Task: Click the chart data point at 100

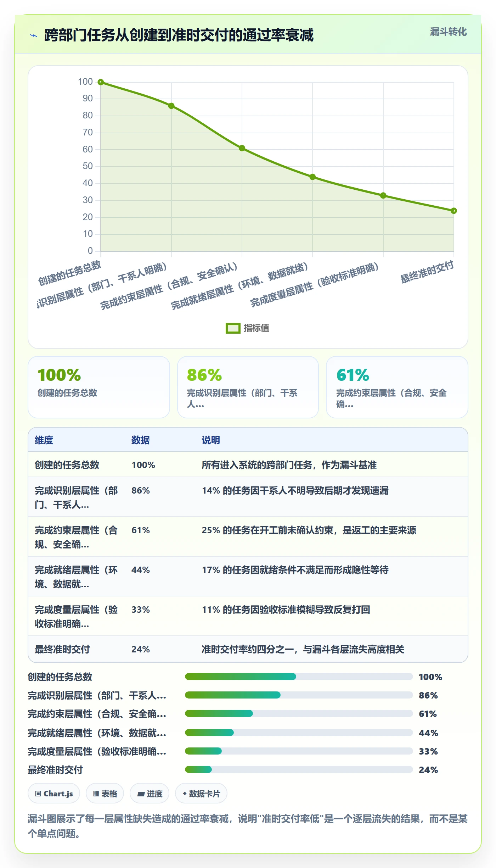Action: click(101, 82)
